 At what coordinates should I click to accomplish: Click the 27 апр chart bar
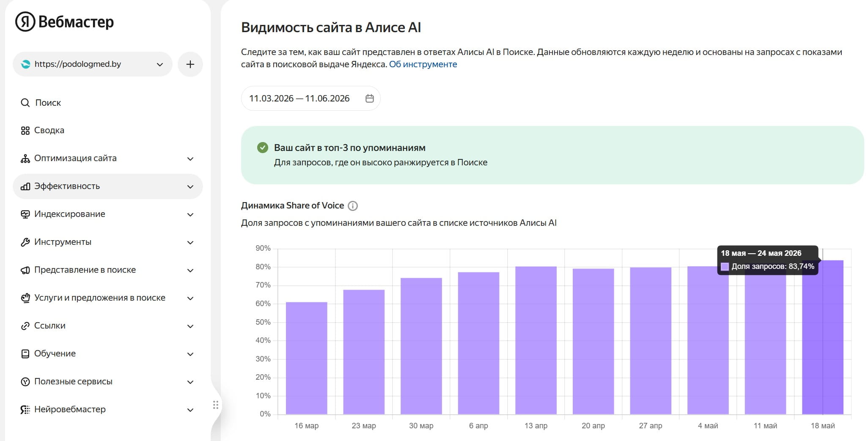[651, 341]
